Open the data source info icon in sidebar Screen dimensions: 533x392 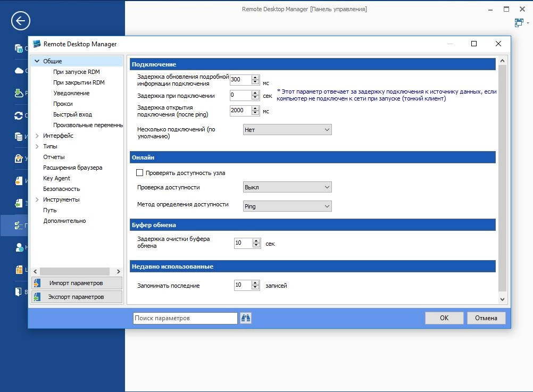(19, 48)
